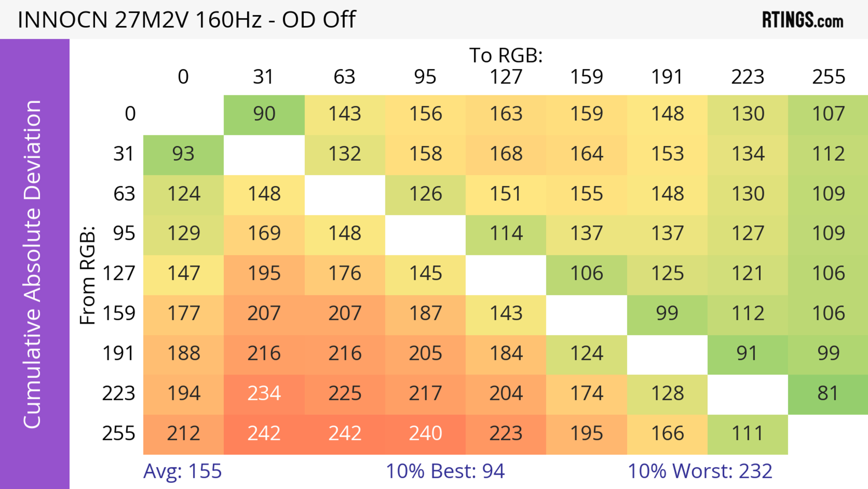
Task: Click the 'From RGB:' axis label
Action: point(88,275)
